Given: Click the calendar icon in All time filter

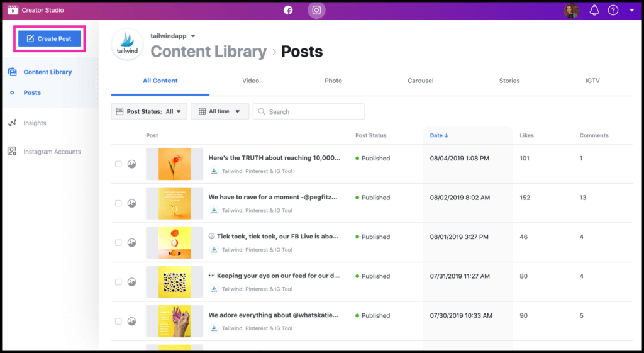Looking at the screenshot, I should click(202, 111).
